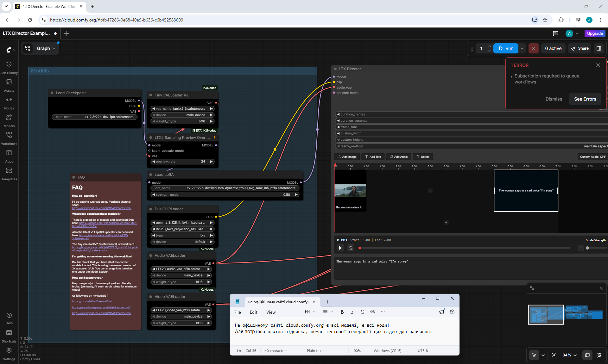
Task: Select the LTX Director Example workflow tab
Action: 30,34
